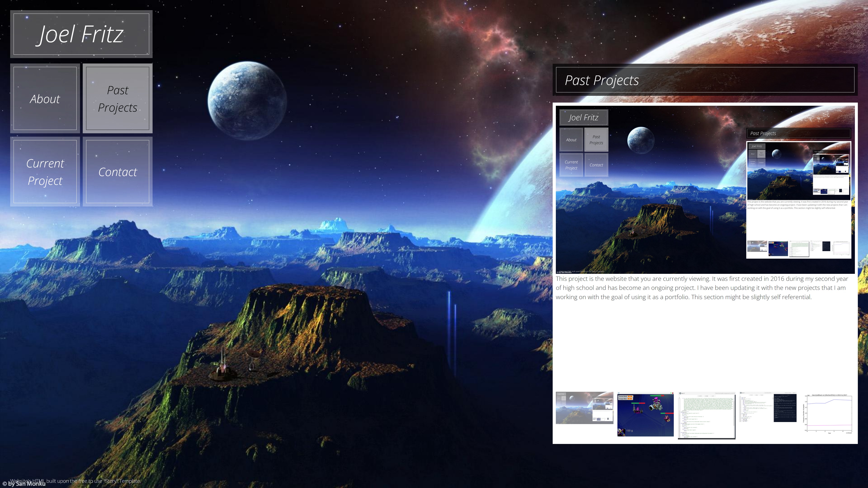Open the Contact navigation tile
The width and height of the screenshot is (868, 488).
(x=117, y=172)
